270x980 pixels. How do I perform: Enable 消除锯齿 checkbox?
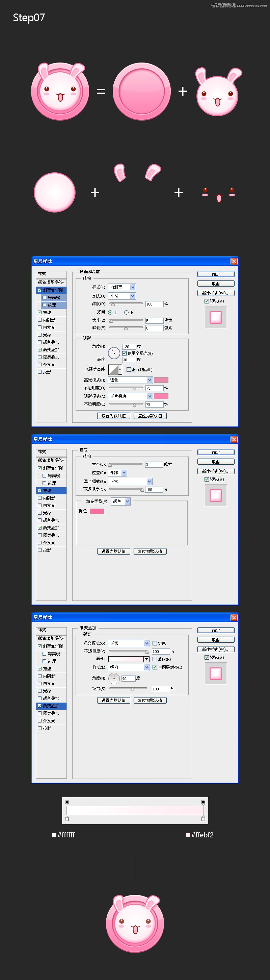click(x=128, y=369)
